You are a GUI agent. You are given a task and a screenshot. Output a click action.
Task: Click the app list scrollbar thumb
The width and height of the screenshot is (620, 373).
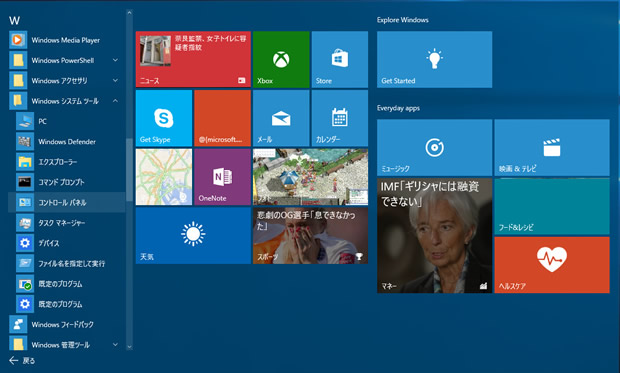click(129, 170)
